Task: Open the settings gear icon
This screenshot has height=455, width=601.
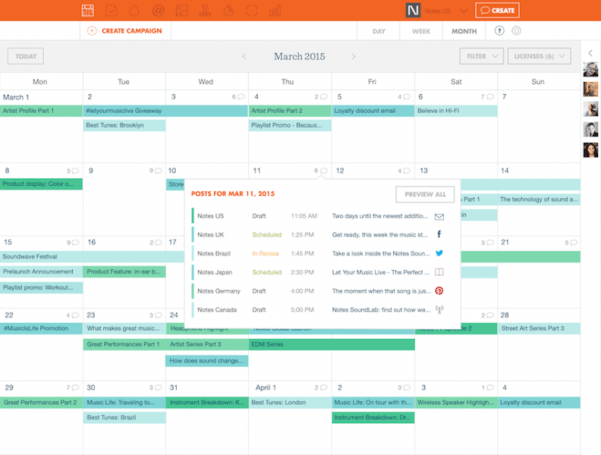Action: click(x=516, y=31)
